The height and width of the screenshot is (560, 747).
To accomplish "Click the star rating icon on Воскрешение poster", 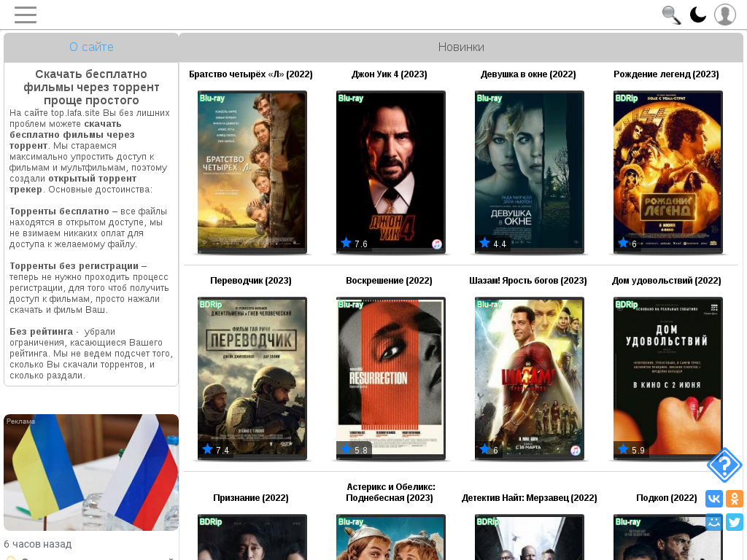I will point(346,449).
